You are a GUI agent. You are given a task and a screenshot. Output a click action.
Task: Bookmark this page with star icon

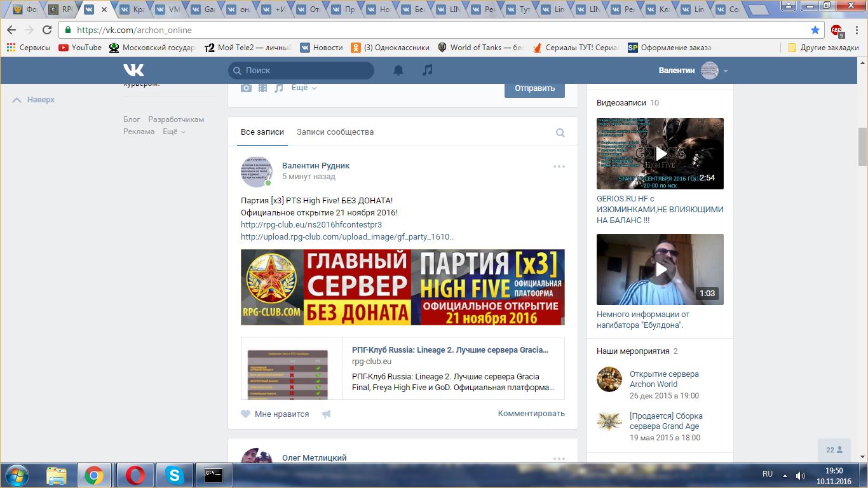(x=815, y=30)
